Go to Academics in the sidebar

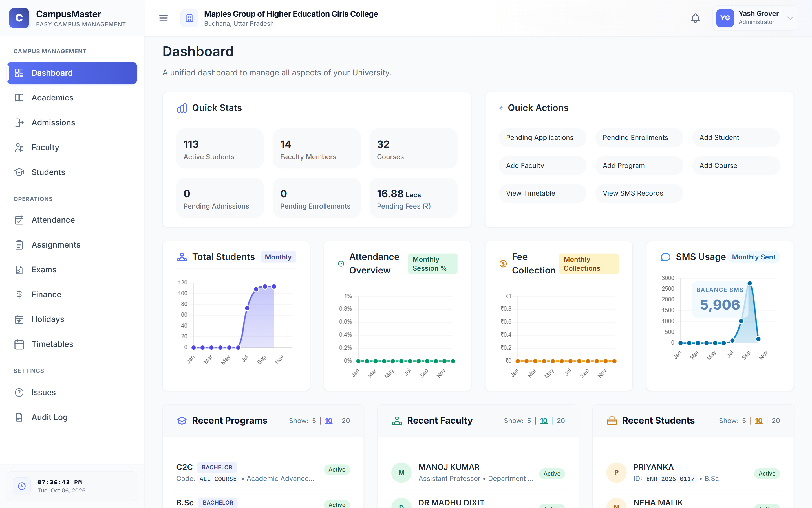click(72, 98)
